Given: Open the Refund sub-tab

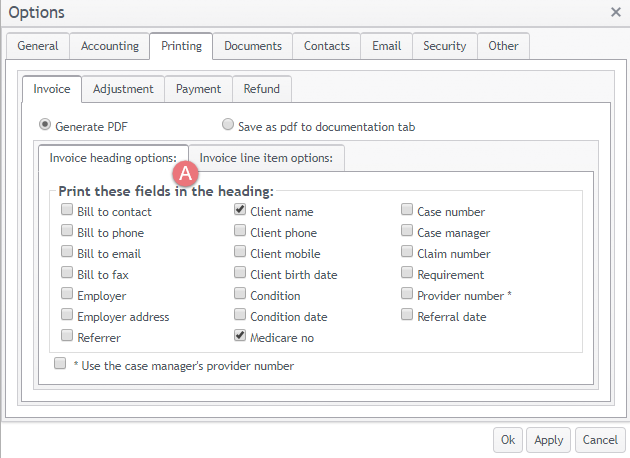Looking at the screenshot, I should [x=262, y=89].
